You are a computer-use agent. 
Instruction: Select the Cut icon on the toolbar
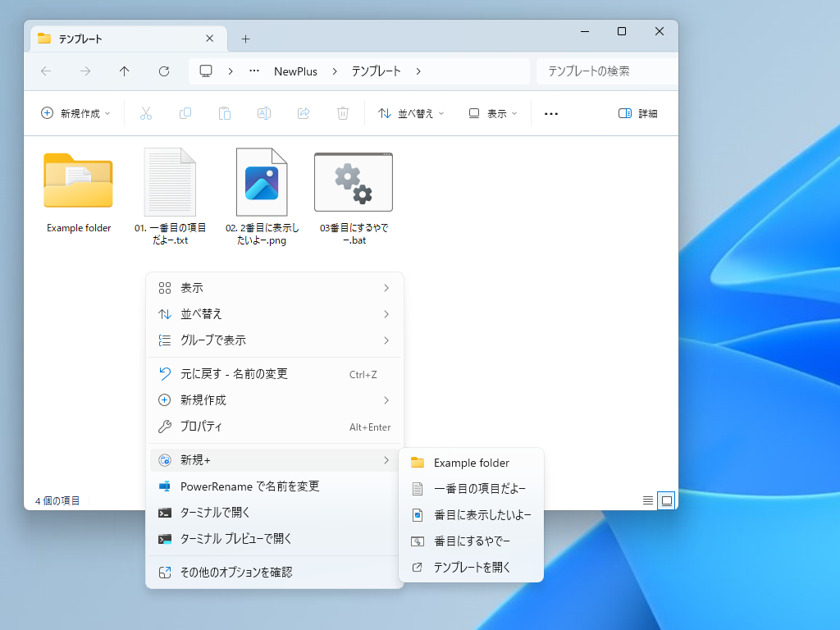pyautogui.click(x=146, y=113)
